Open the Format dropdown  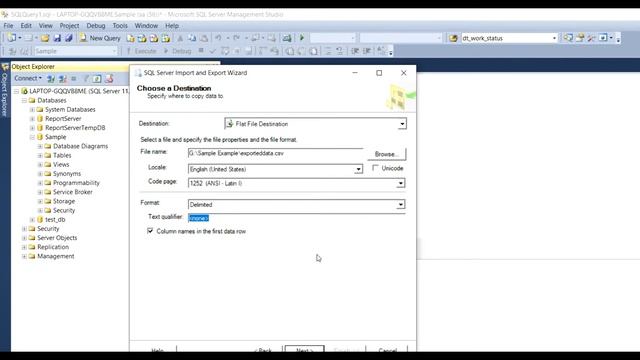point(400,204)
